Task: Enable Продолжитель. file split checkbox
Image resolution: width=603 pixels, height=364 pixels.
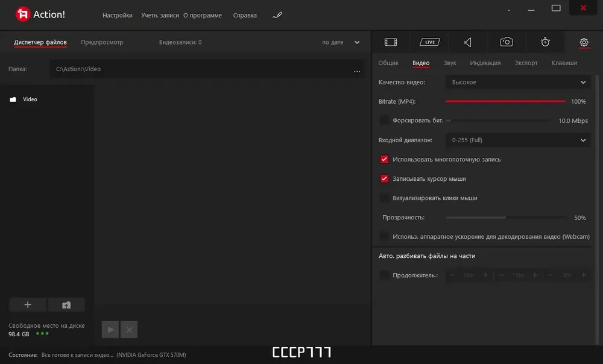Action: [x=384, y=275]
